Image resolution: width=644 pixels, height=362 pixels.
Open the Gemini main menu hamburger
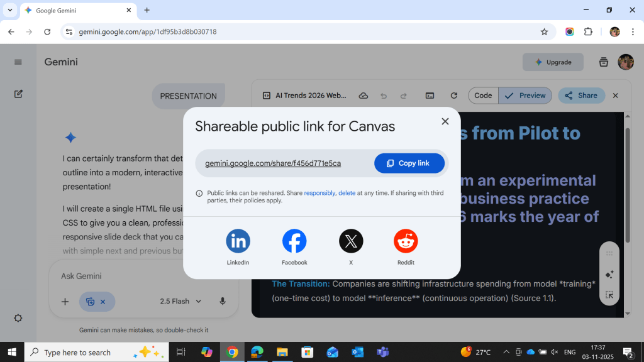click(x=18, y=62)
